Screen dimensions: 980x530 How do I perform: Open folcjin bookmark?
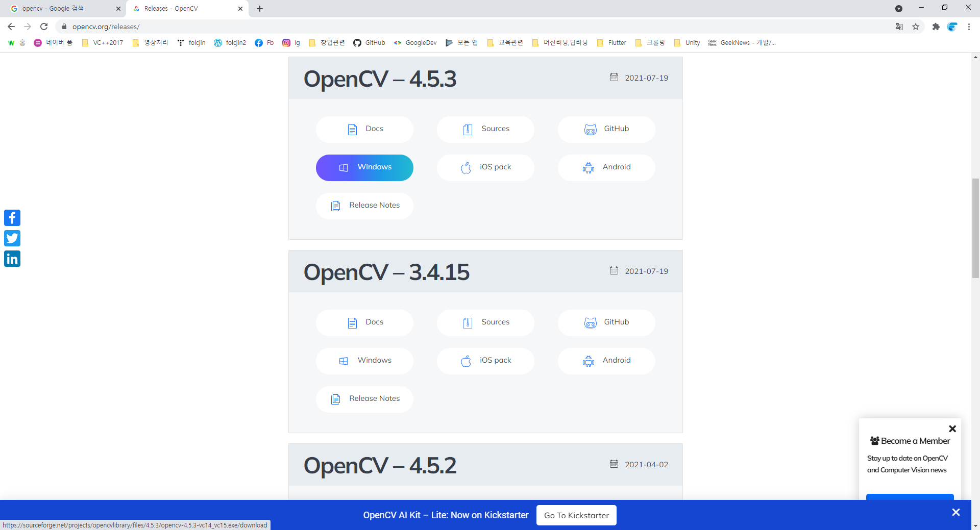tap(191, 43)
